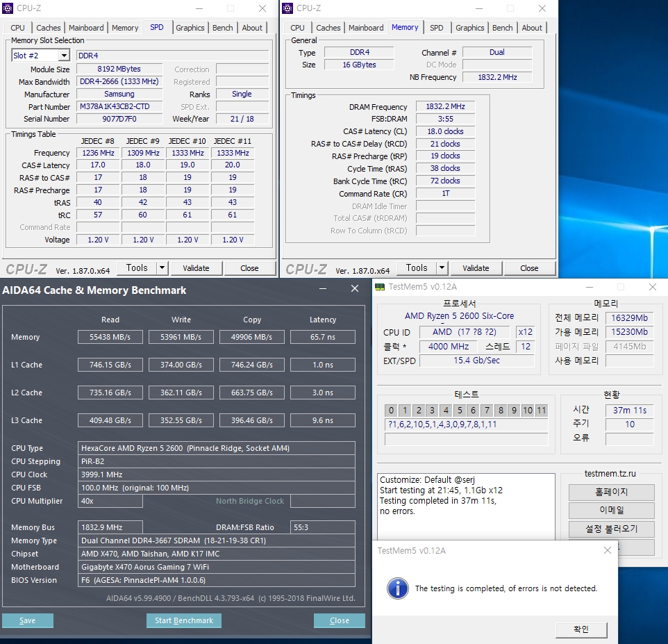
Task: Click Validate in Memory CPU-Z window
Action: pyautogui.click(x=476, y=268)
